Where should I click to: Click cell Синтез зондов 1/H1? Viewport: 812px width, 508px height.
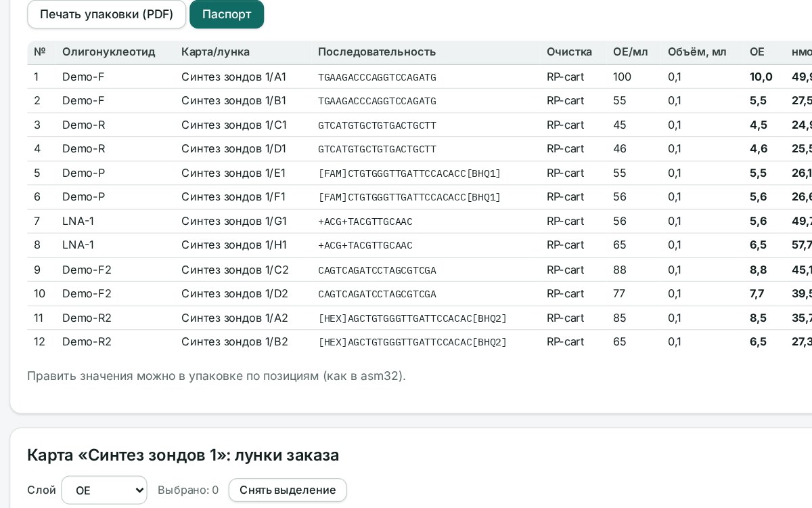tap(234, 245)
